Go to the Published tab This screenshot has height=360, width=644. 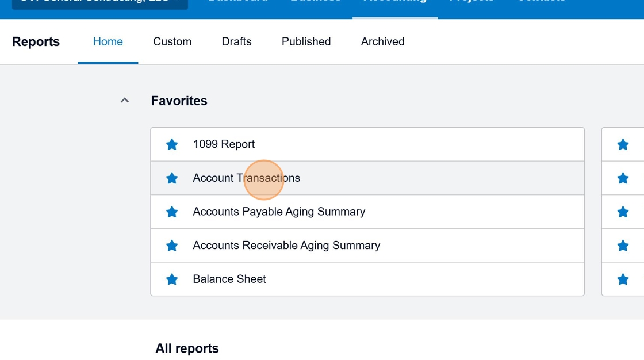tap(306, 41)
